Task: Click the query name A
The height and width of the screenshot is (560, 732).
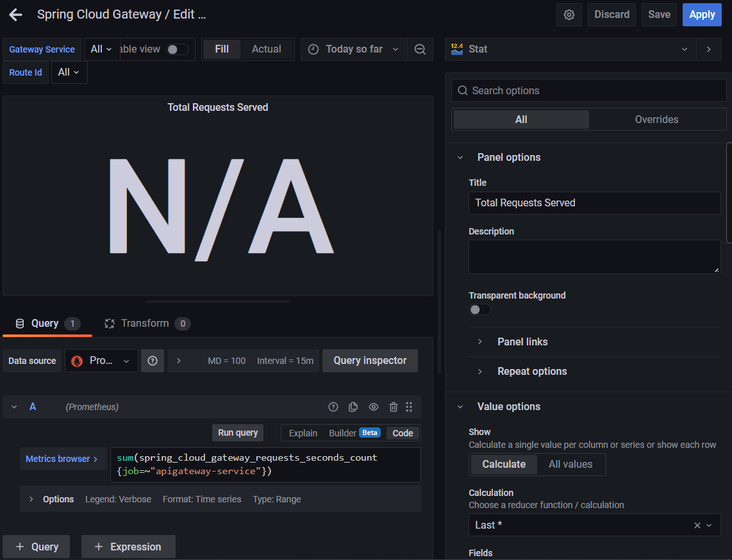Action: pos(33,407)
